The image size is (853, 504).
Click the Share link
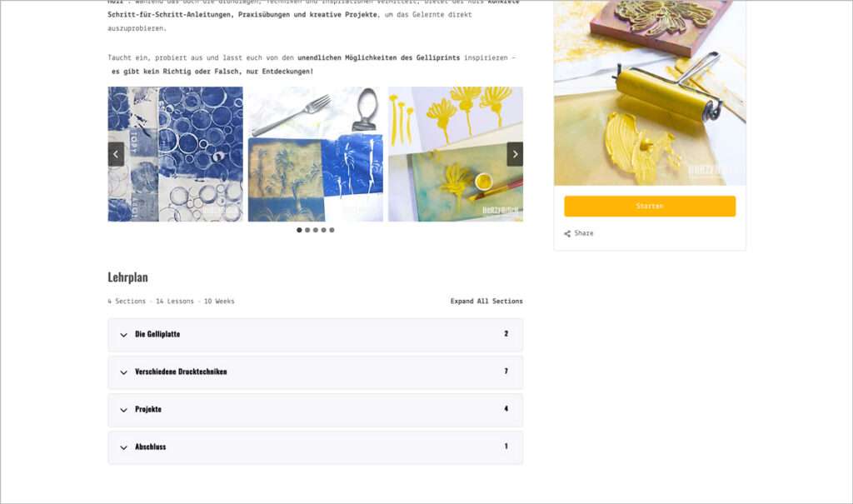[x=579, y=233]
